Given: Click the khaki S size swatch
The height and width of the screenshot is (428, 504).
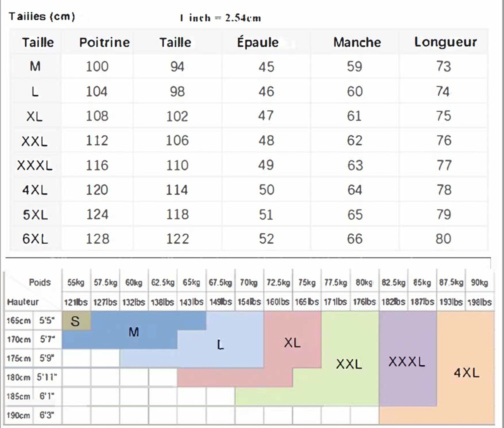Looking at the screenshot, I should [x=75, y=321].
